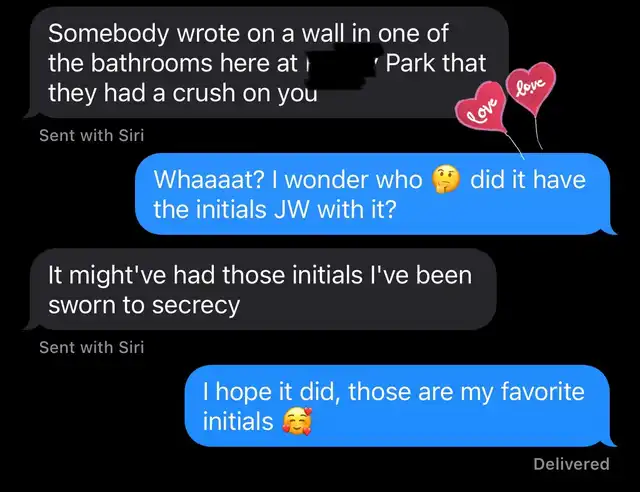640x492 pixels.
Task: Tap the word 'bathrooms' in first message
Action: pyautogui.click(x=151, y=63)
